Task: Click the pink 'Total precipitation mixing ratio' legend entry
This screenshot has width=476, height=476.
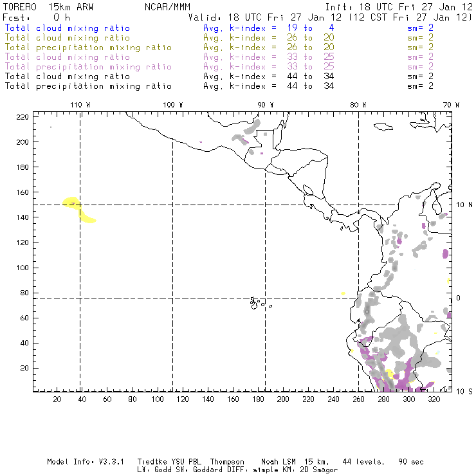Action: [88, 67]
